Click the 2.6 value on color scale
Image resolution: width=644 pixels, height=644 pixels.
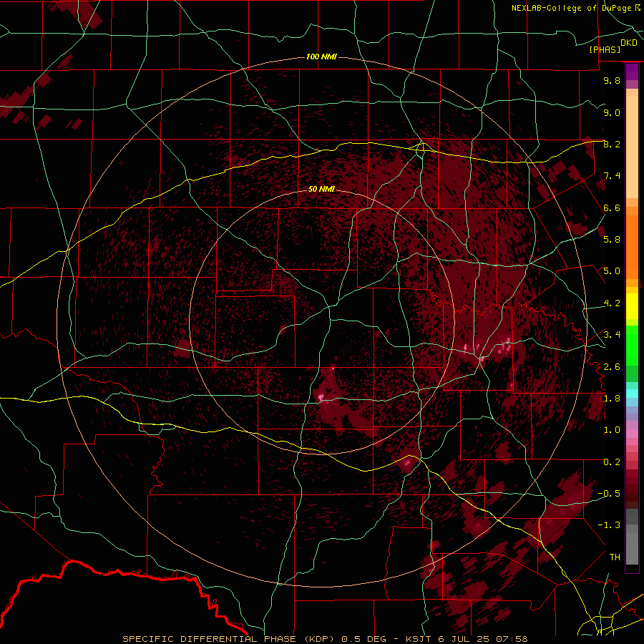pyautogui.click(x=612, y=367)
